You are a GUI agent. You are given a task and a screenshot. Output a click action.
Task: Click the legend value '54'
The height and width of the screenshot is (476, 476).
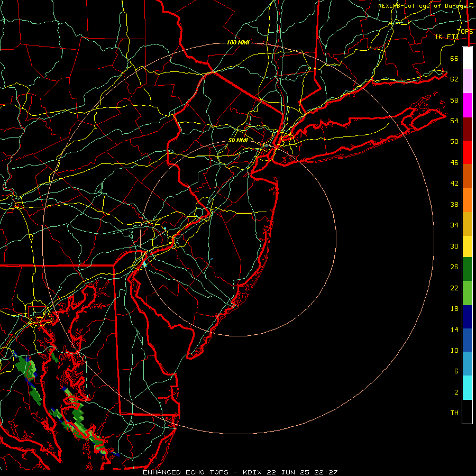pyautogui.click(x=454, y=121)
